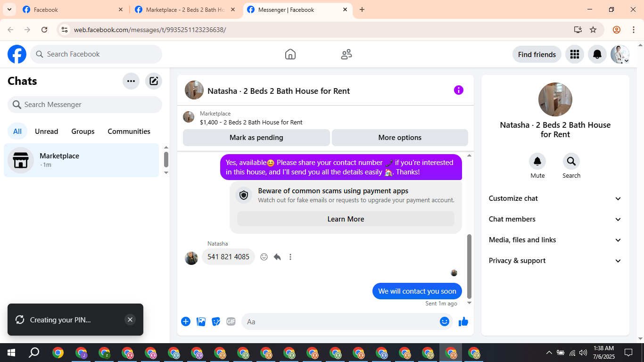Open more actions with the blue plus icon
The image size is (644, 362).
pyautogui.click(x=186, y=321)
